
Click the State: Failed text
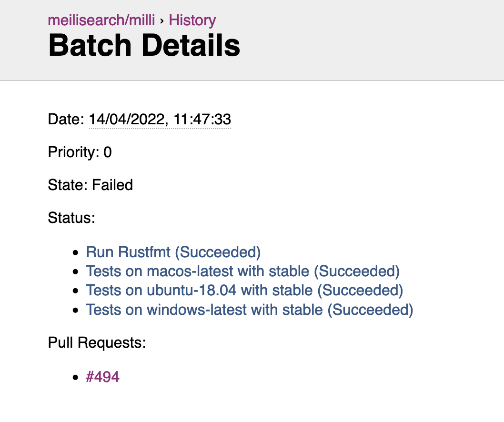(91, 185)
